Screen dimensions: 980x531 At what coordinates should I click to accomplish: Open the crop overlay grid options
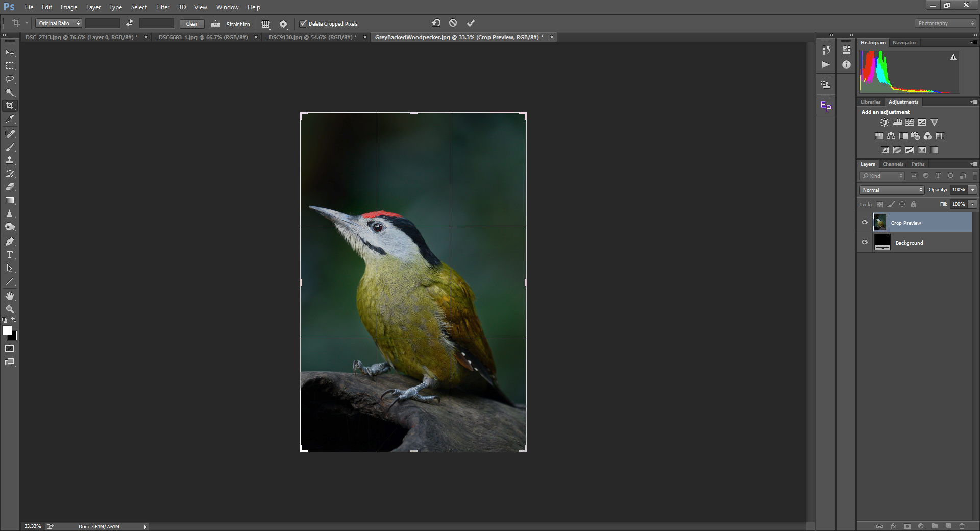point(265,24)
